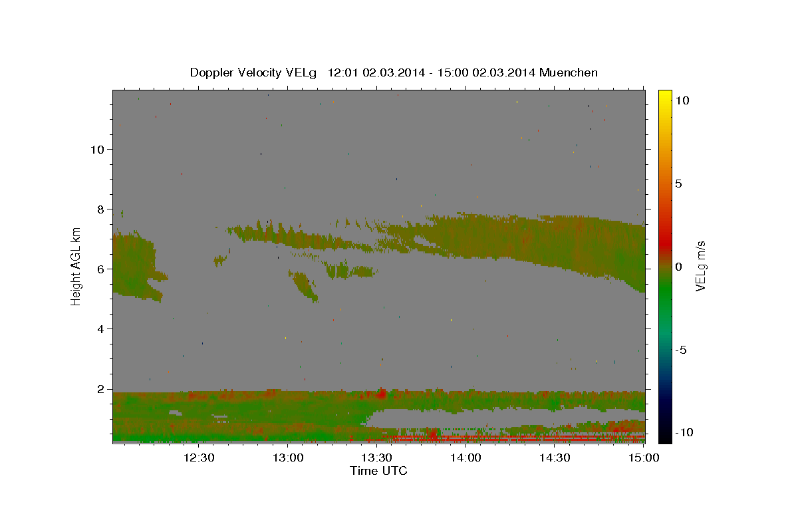Click the 14:30 time tick label
Image resolution: width=798 pixels, height=532 pixels.
click(x=555, y=458)
